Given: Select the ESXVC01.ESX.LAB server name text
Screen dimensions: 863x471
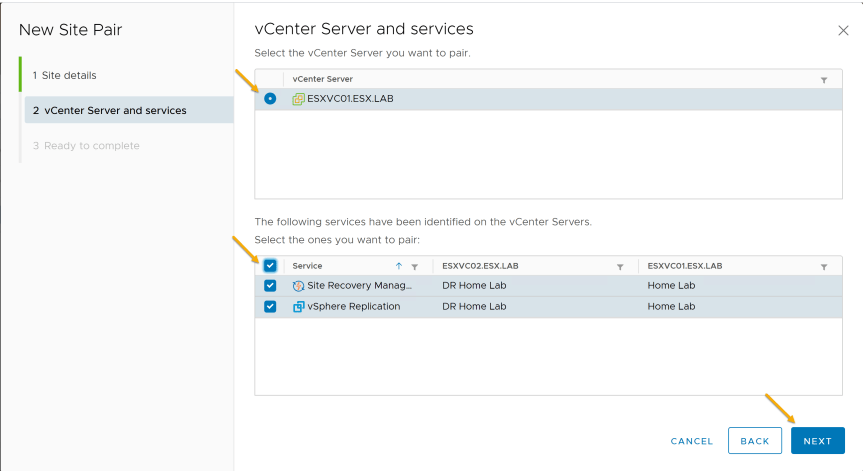Looking at the screenshot, I should pyautogui.click(x=350, y=99).
